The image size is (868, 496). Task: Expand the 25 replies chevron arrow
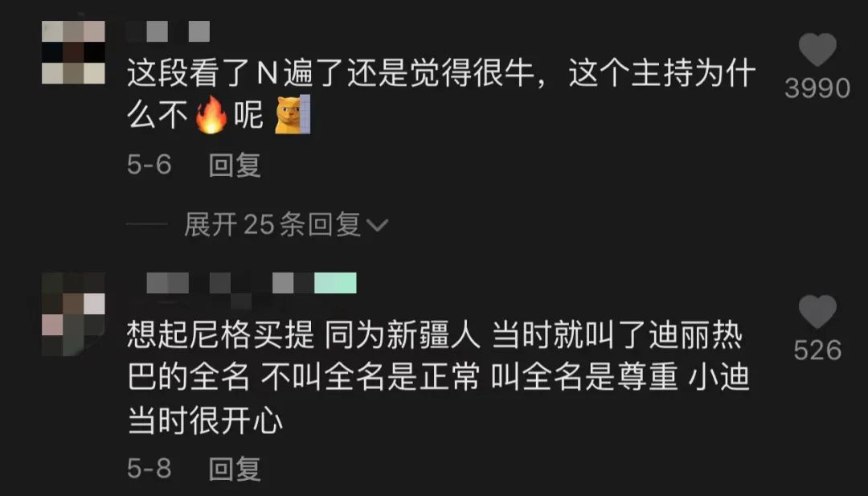pos(378,225)
